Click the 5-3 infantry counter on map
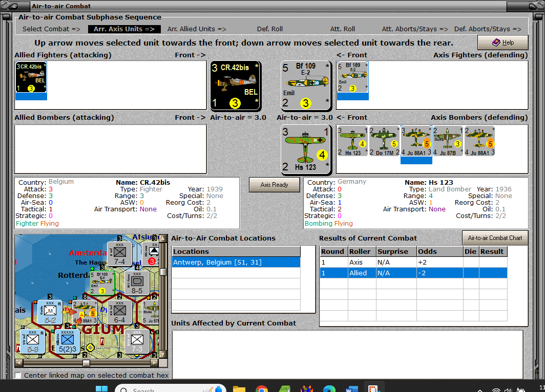The width and height of the screenshot is (545, 392). (x=32, y=341)
